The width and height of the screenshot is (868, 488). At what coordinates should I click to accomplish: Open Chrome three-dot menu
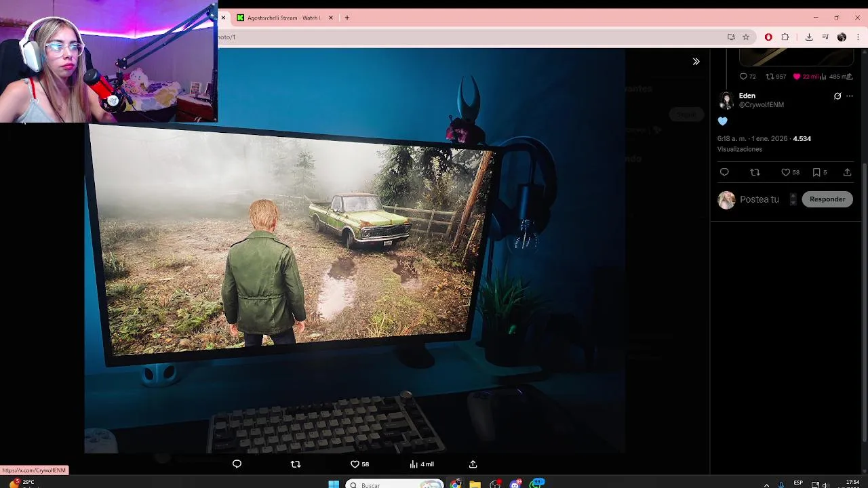point(857,37)
